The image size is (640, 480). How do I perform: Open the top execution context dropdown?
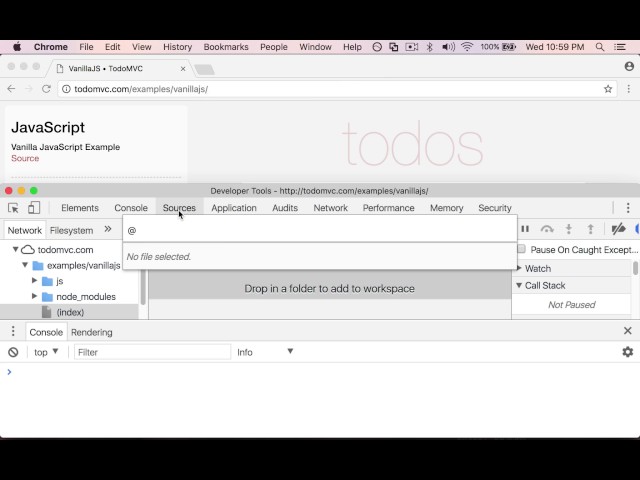click(46, 352)
